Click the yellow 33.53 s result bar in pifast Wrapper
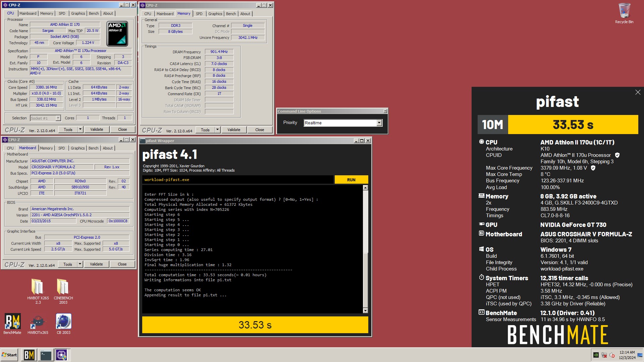The height and width of the screenshot is (362, 644). coord(255,325)
